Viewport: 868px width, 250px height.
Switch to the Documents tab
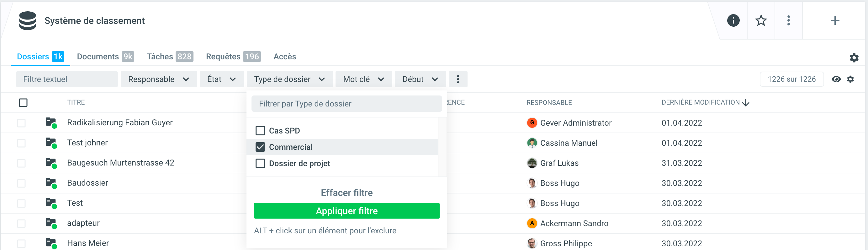click(x=105, y=57)
